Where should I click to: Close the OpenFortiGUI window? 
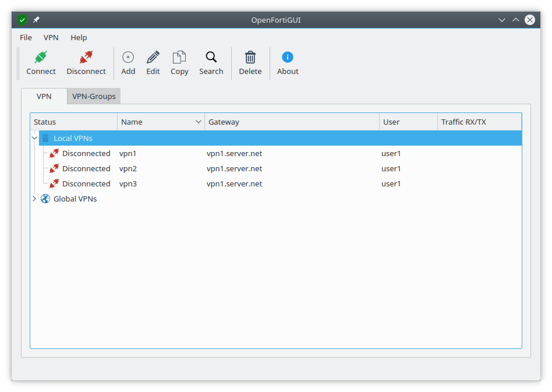pyautogui.click(x=530, y=20)
